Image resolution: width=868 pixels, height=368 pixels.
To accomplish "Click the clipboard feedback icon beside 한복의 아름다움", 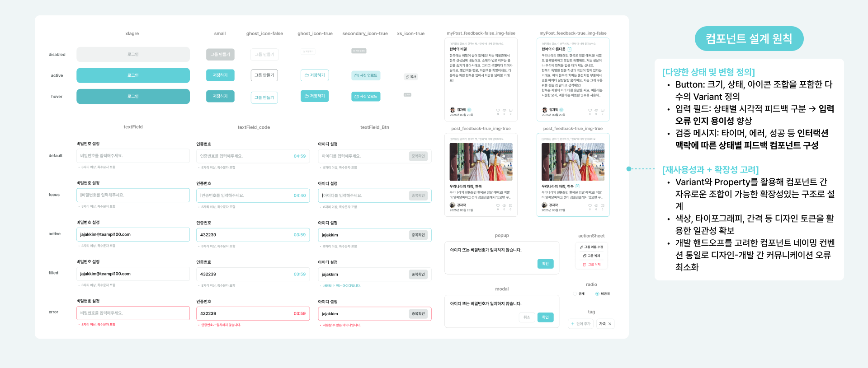I will pos(570,49).
